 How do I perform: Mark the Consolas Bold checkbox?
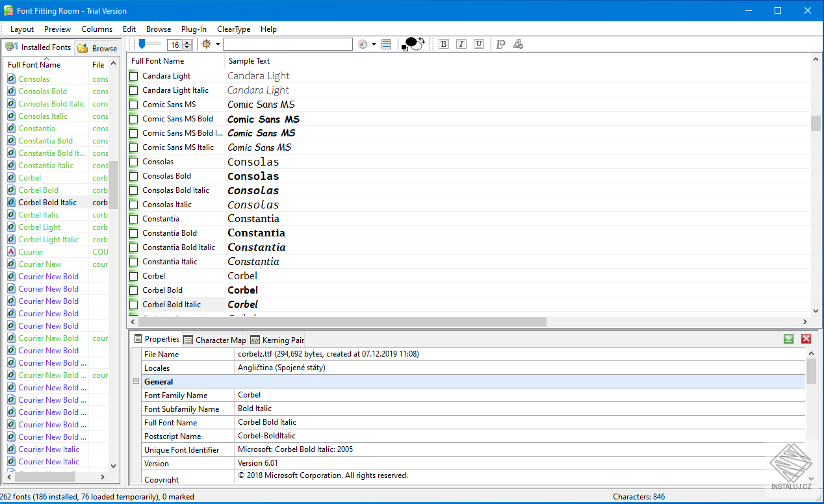click(134, 176)
